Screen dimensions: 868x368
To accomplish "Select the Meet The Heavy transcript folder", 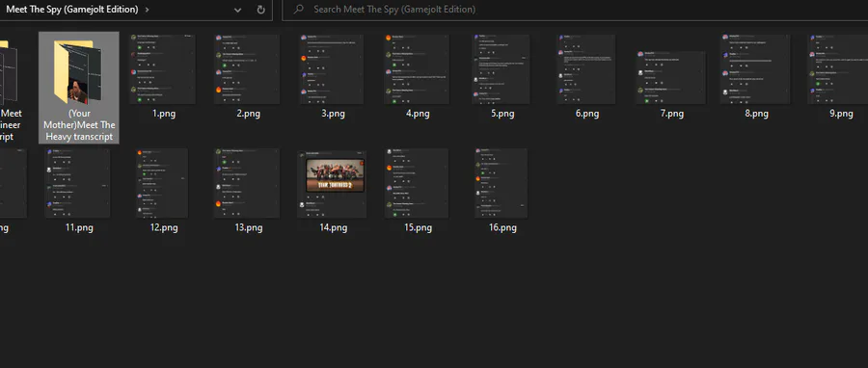I will pyautogui.click(x=79, y=88).
